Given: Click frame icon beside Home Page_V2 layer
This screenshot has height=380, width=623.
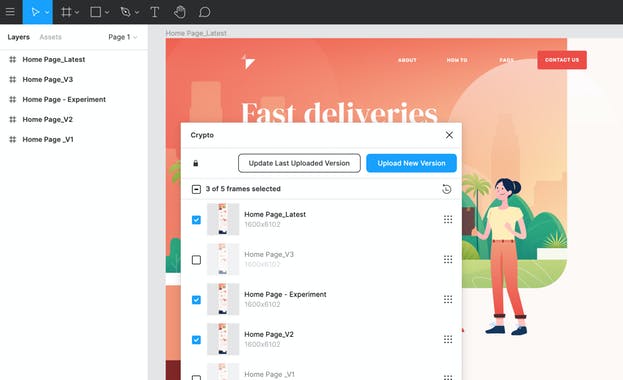Looking at the screenshot, I should (x=13, y=119).
